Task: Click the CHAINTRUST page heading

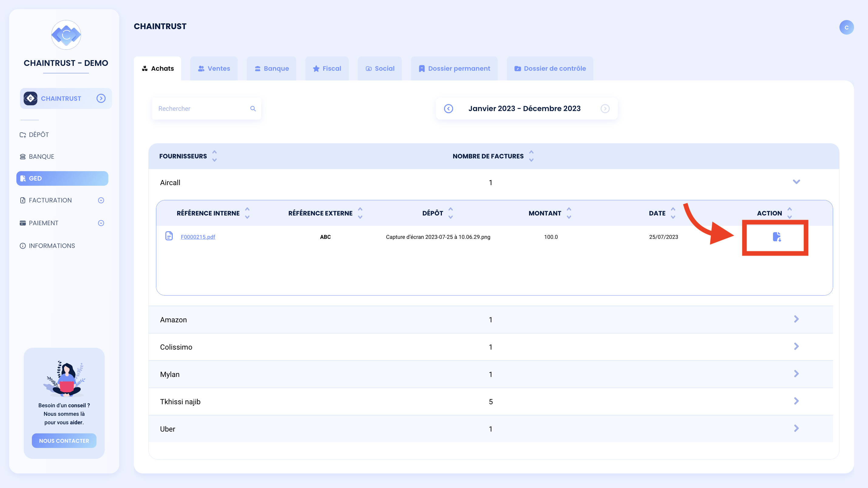Action: 160,26
